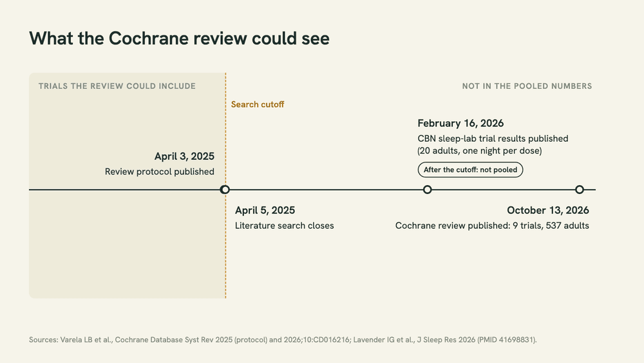
Task: Click the 'NOT IN THE POOLED NUMBERS' heading
Action: click(527, 86)
